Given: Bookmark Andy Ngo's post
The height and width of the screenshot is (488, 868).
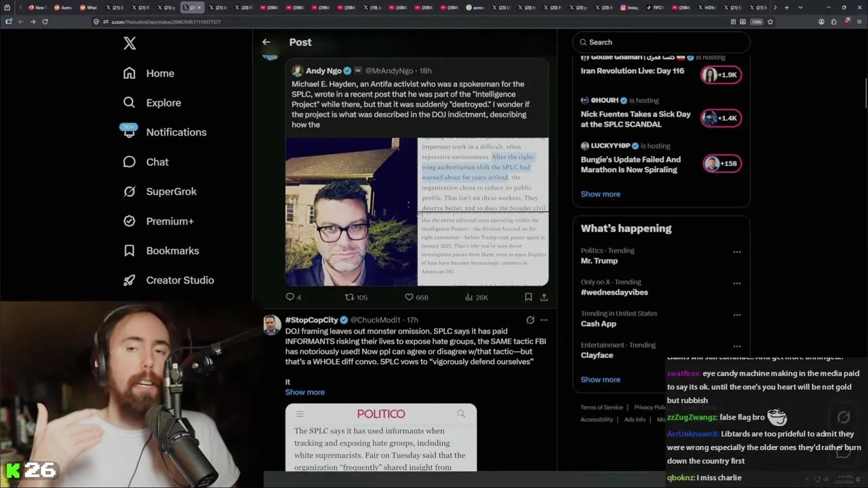Looking at the screenshot, I should pos(528,297).
